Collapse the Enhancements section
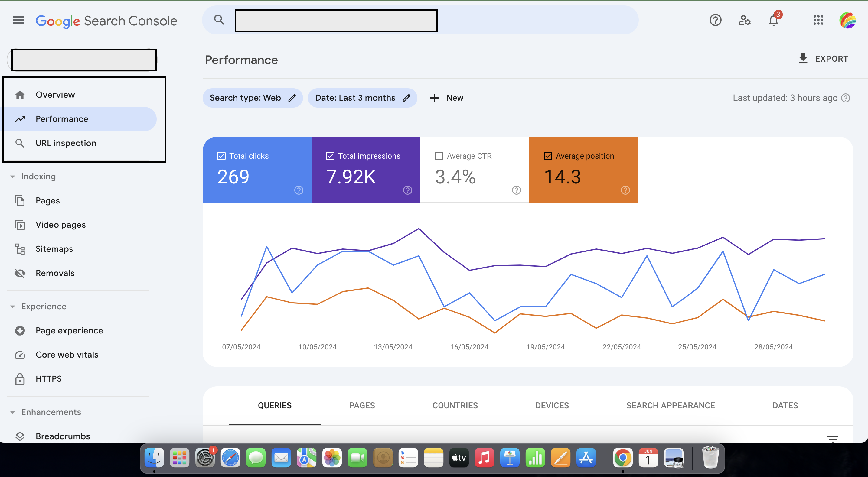This screenshot has height=477, width=868. click(13, 412)
